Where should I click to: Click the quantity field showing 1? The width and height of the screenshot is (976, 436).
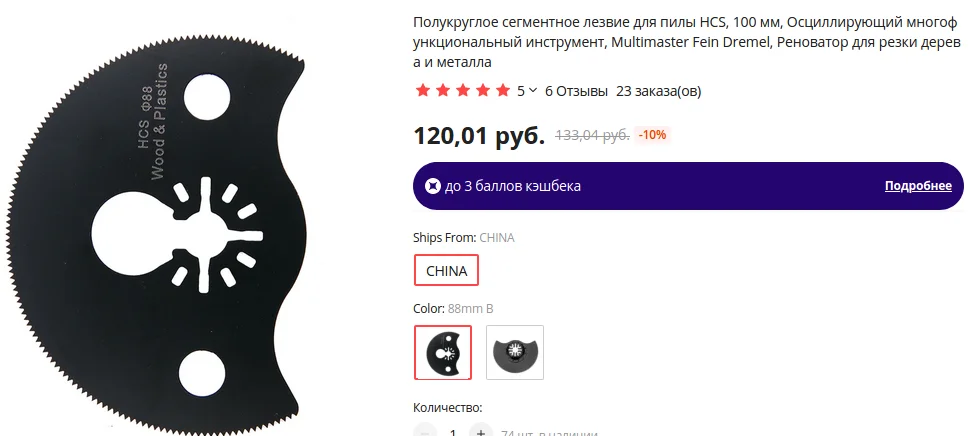pos(453,432)
